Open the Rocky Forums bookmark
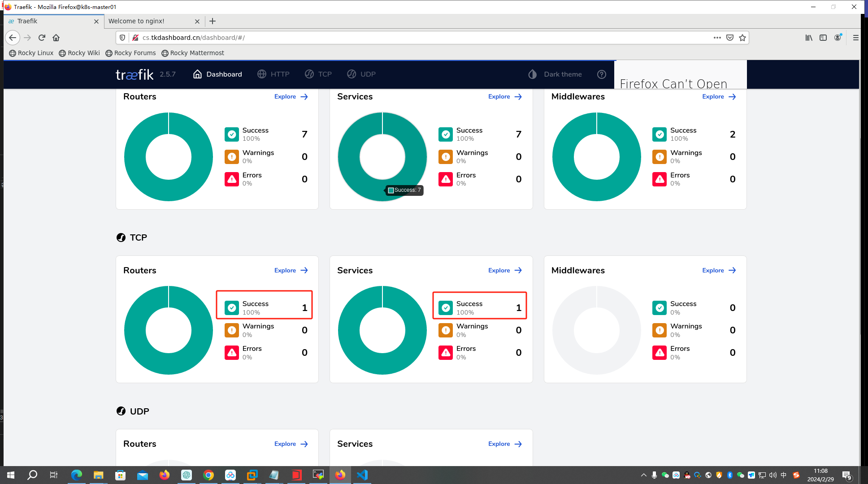This screenshot has width=868, height=484. [130, 53]
